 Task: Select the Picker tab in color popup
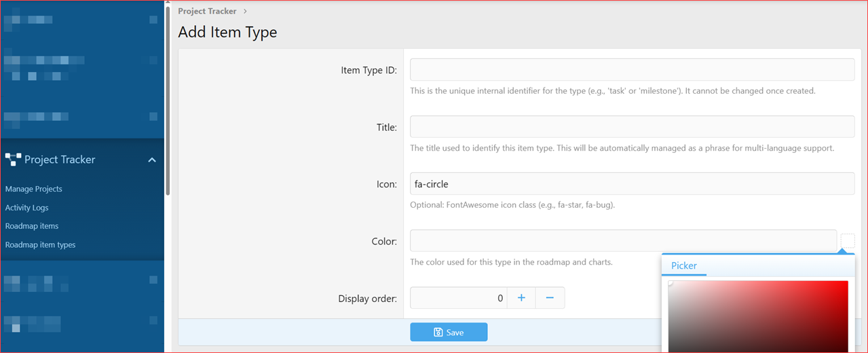tap(684, 265)
